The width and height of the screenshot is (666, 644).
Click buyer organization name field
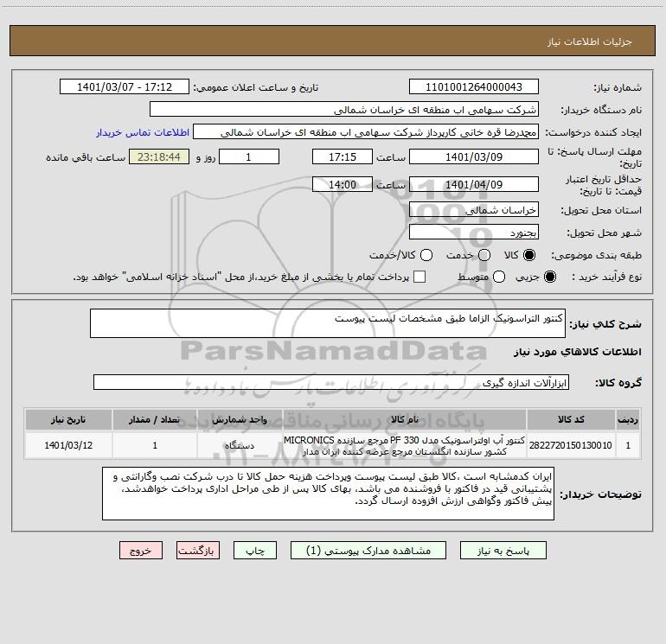[344, 110]
